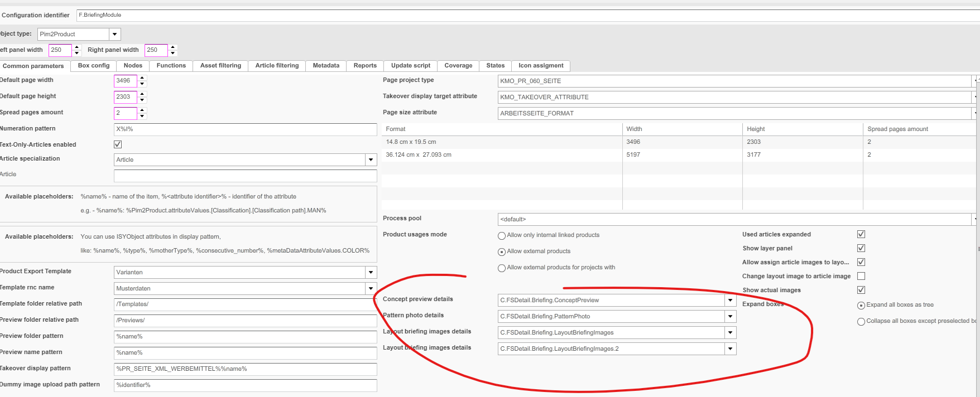Screen dimensions: 980x397
Task: Increase Spread pages amount value
Action: 142,110
